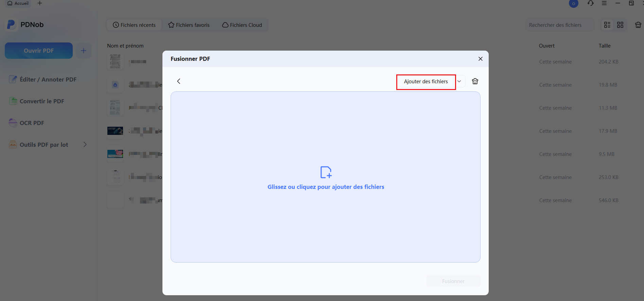Switch to grid view layout
The height and width of the screenshot is (301, 644).
[620, 25]
